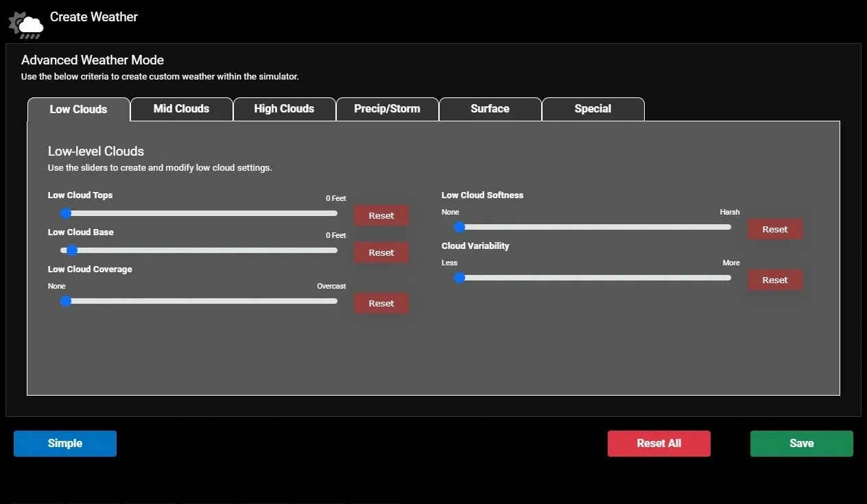Reset the Low Cloud Base value
This screenshot has height=504, width=867.
click(x=381, y=252)
